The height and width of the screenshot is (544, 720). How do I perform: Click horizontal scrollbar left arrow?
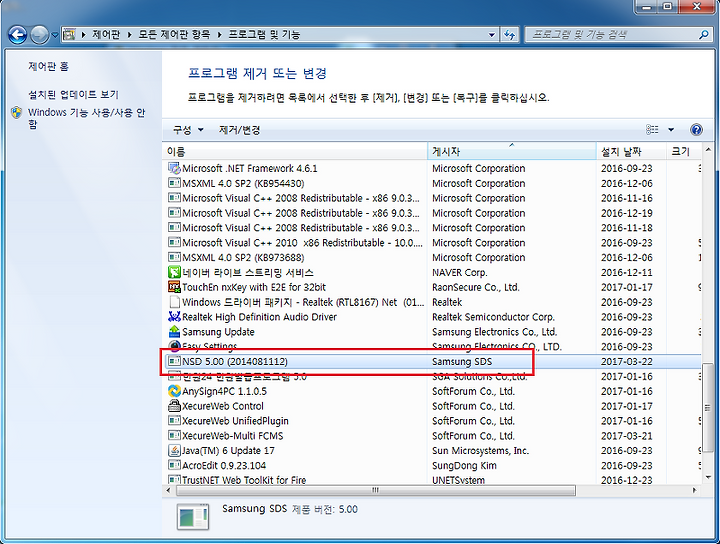pos(169,490)
